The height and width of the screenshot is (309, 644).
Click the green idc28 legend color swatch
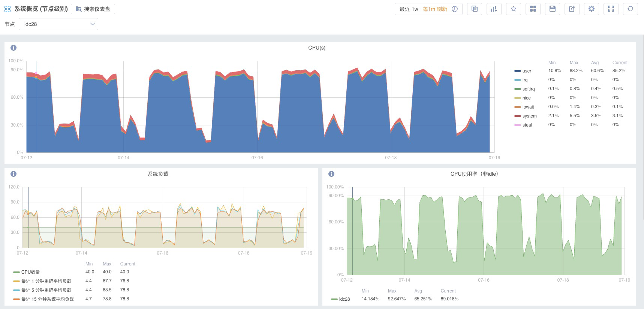point(334,299)
